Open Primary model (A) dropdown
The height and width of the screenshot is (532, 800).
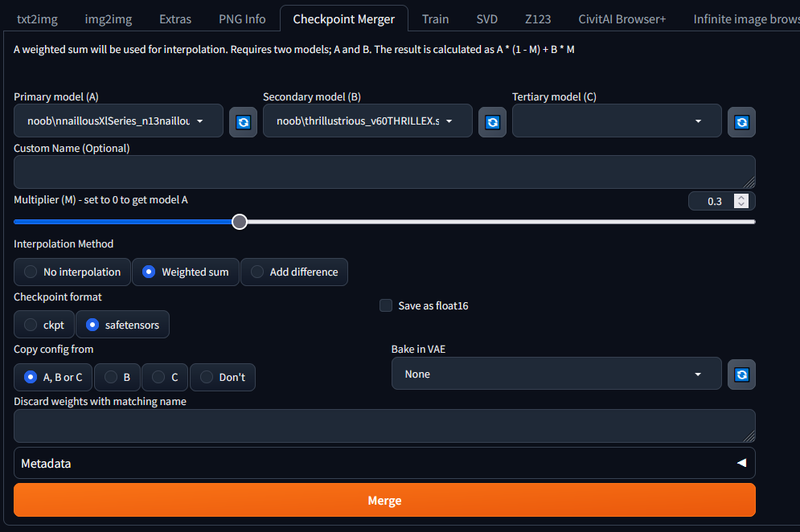click(118, 121)
